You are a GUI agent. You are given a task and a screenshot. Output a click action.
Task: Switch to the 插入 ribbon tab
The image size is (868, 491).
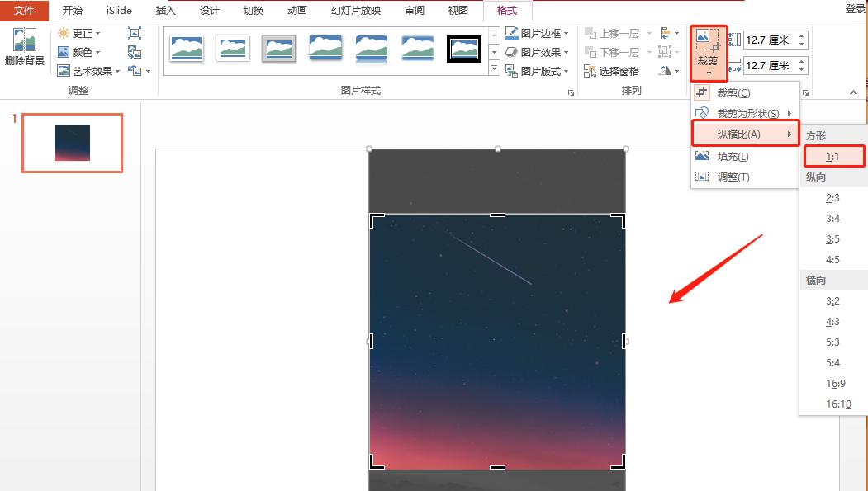click(166, 10)
